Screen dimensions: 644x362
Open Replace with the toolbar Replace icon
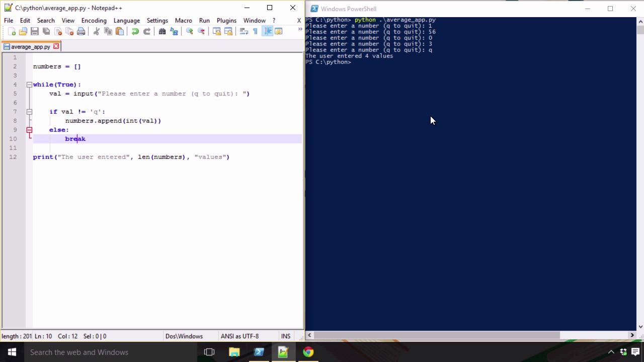click(174, 31)
